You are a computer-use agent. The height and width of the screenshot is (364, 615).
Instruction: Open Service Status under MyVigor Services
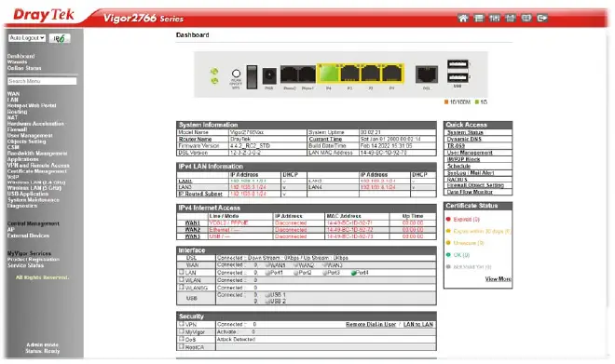coord(25,265)
